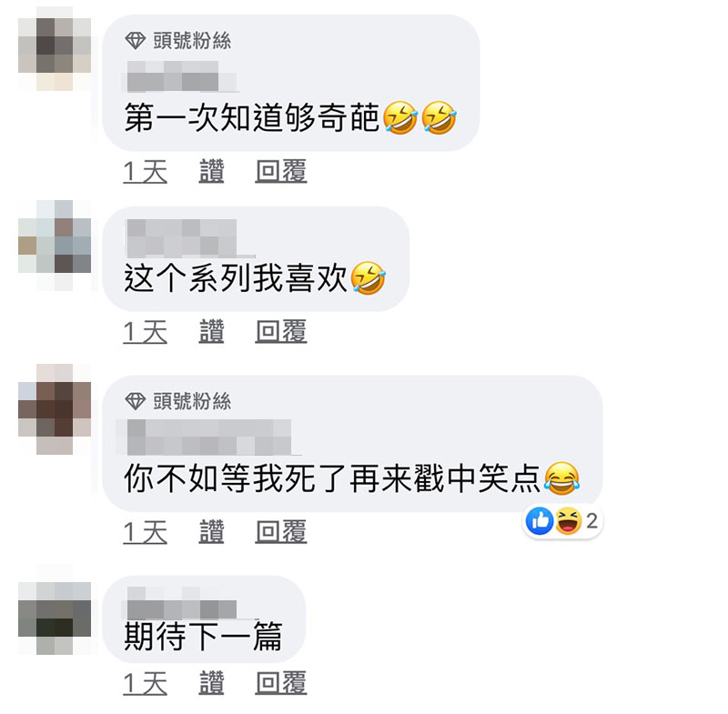728x714 pixels.
Task: Click the diamond top-fan badge on first comment
Action: point(135,41)
